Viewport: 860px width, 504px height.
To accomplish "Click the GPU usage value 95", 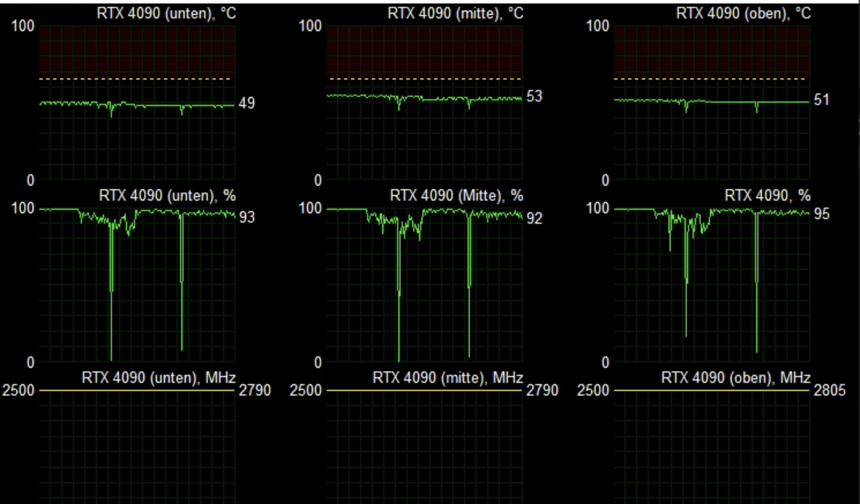I will [x=821, y=214].
